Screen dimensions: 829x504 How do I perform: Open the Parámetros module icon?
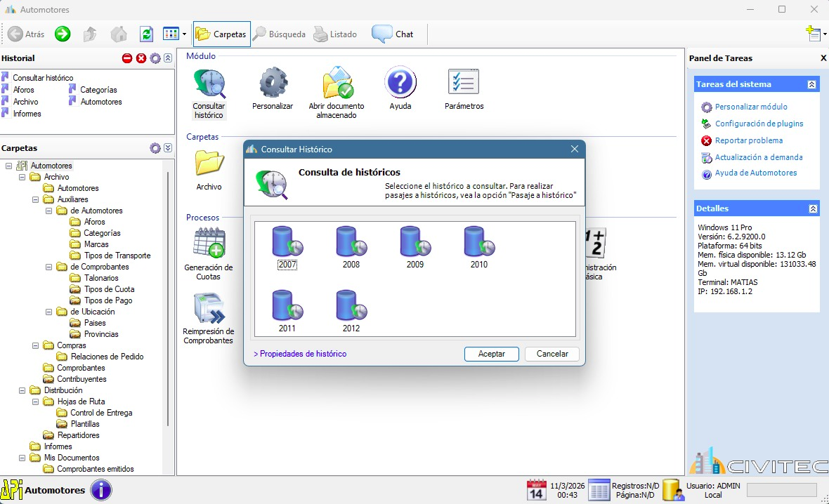point(464,88)
